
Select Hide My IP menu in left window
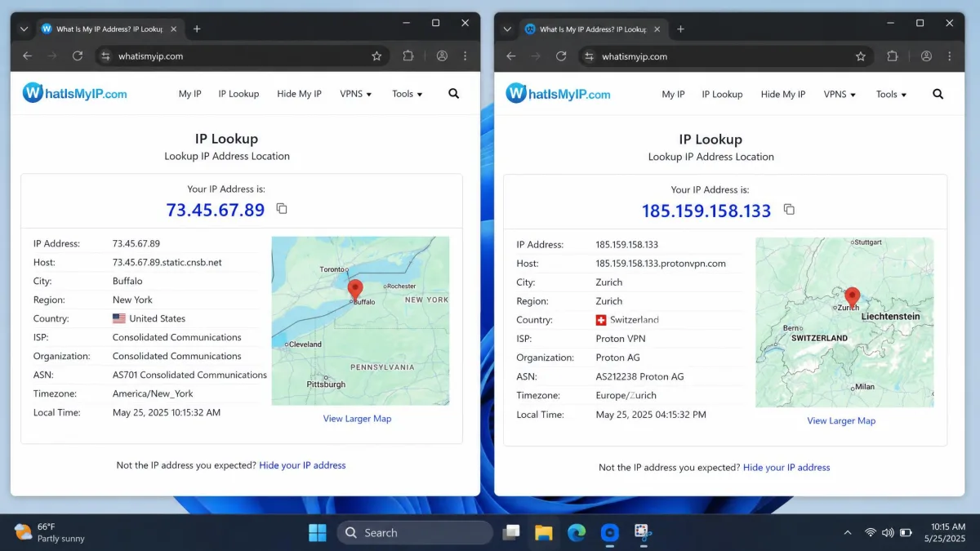pos(299,94)
